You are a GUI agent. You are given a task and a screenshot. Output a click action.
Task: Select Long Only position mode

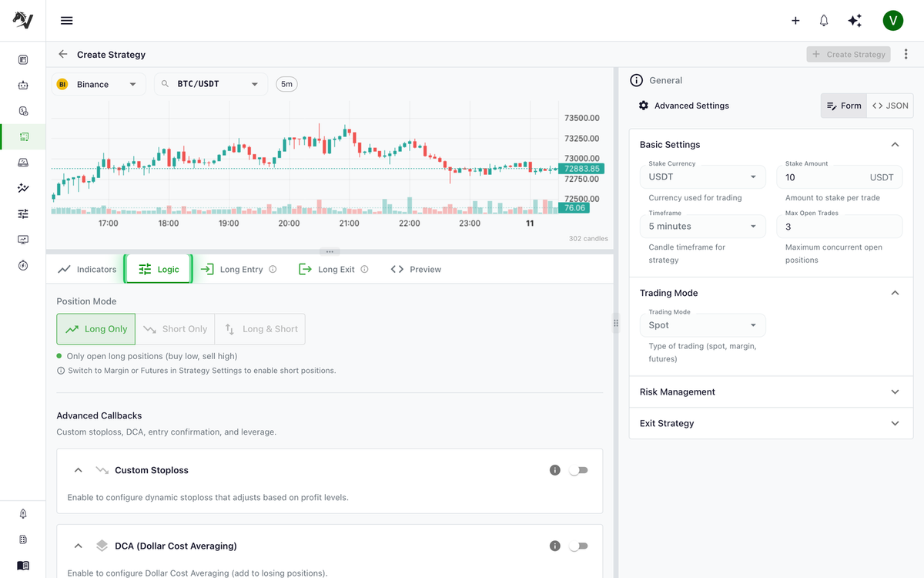pos(96,329)
